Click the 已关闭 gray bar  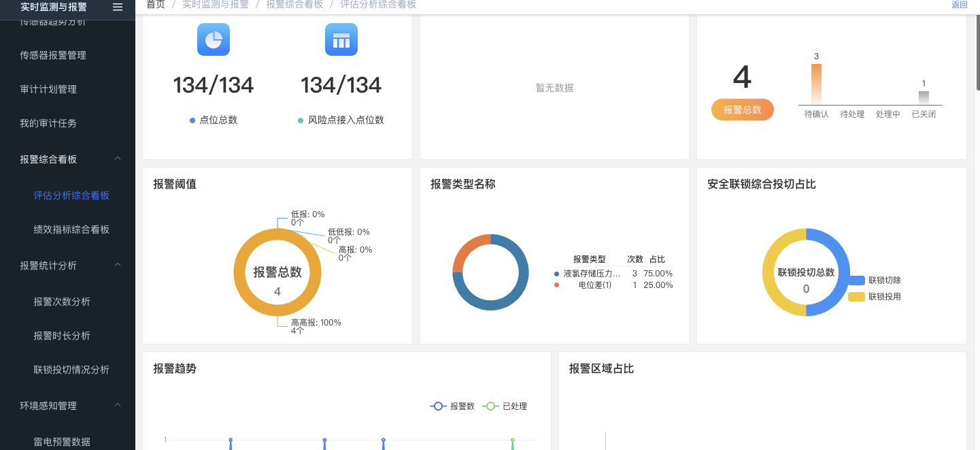tap(924, 98)
